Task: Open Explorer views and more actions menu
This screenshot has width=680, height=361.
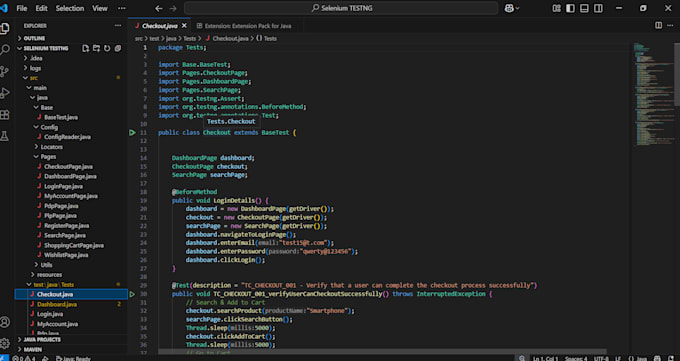Action: tap(118, 26)
